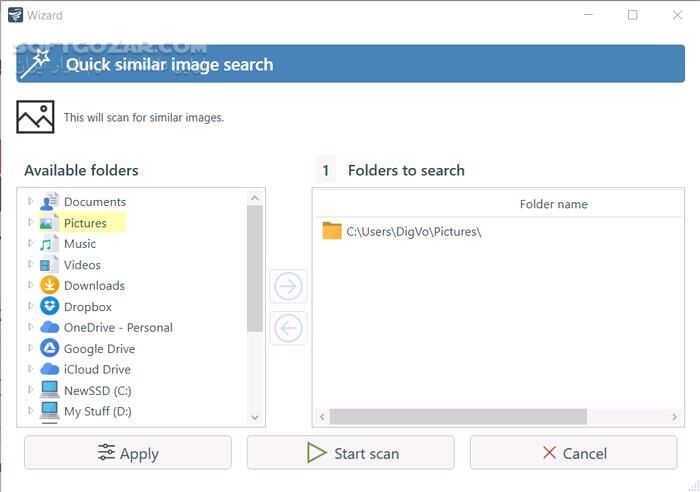700x492 pixels.
Task: Select NewSSD (C:) label in tree
Action: 97,391
